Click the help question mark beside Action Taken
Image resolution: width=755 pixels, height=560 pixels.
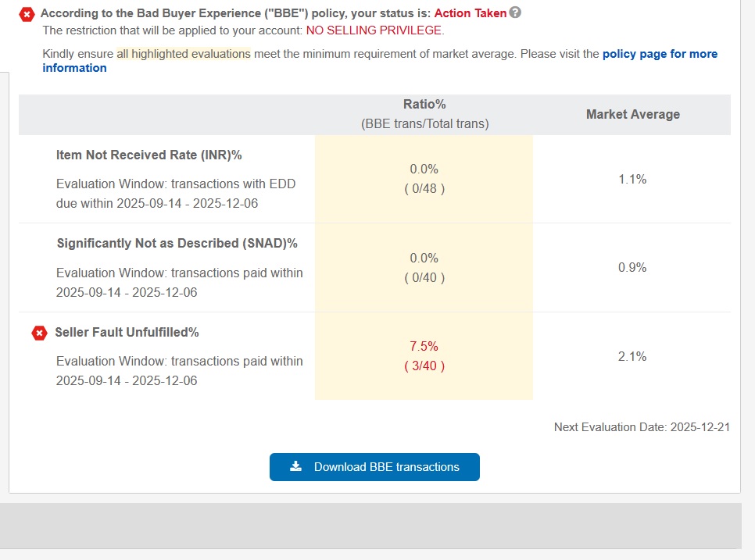tap(515, 12)
